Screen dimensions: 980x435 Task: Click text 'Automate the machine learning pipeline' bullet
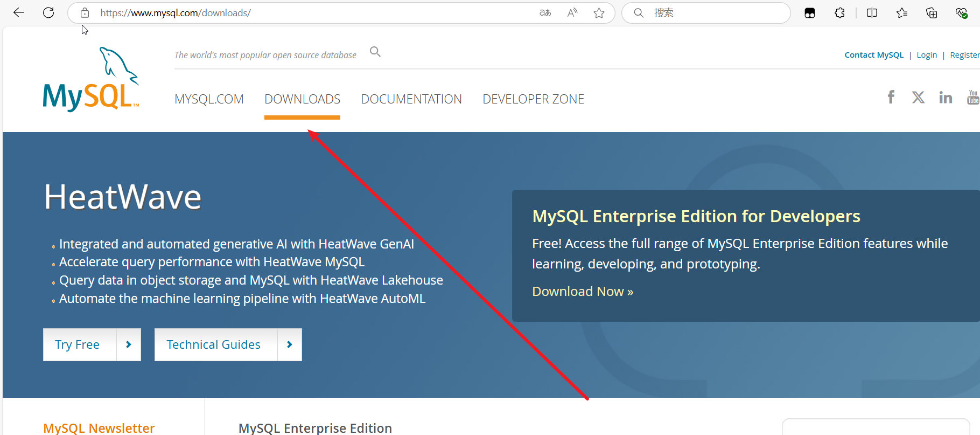click(x=242, y=299)
